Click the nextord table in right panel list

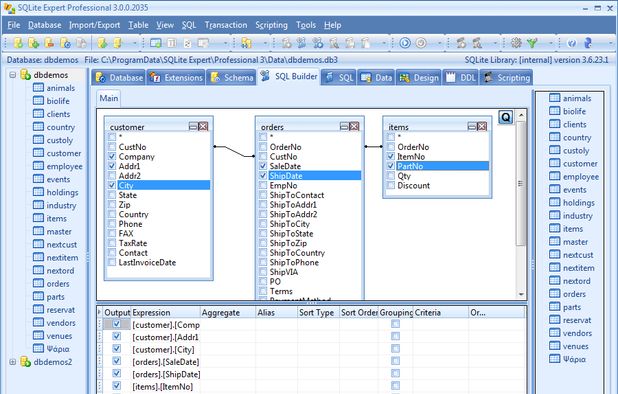(x=577, y=281)
